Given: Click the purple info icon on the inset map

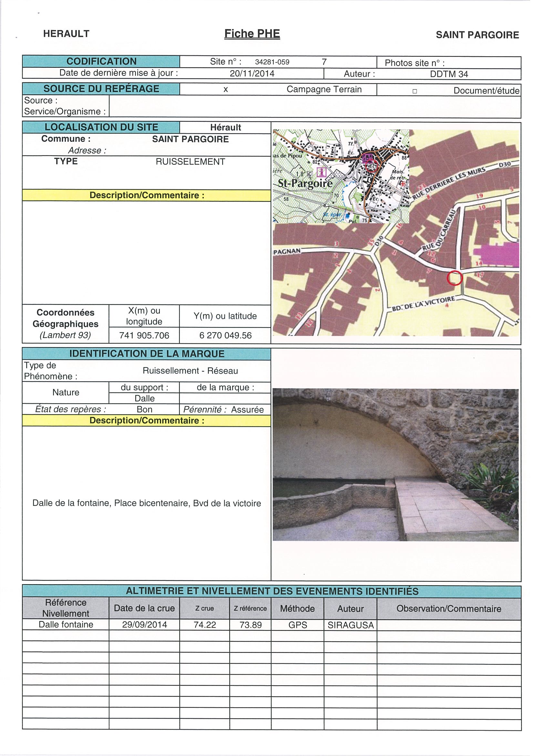Looking at the screenshot, I should pyautogui.click(x=321, y=172).
